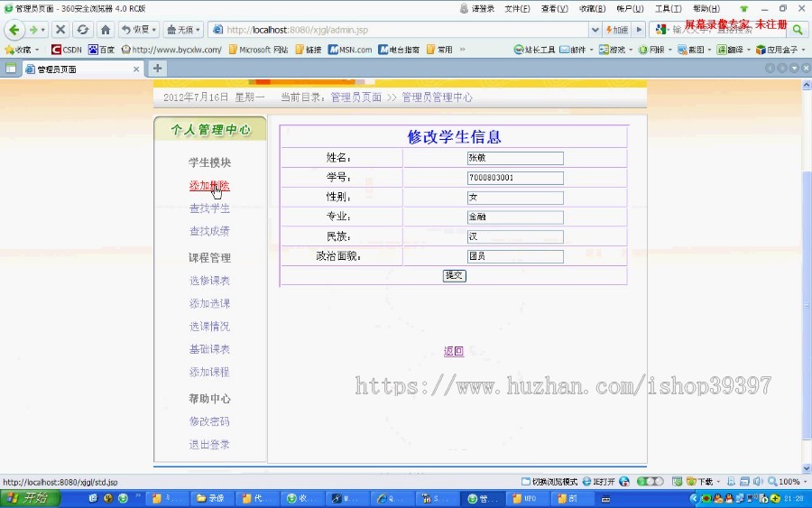Open the 收藏(B) menu
812x508 pixels.
click(593, 8)
